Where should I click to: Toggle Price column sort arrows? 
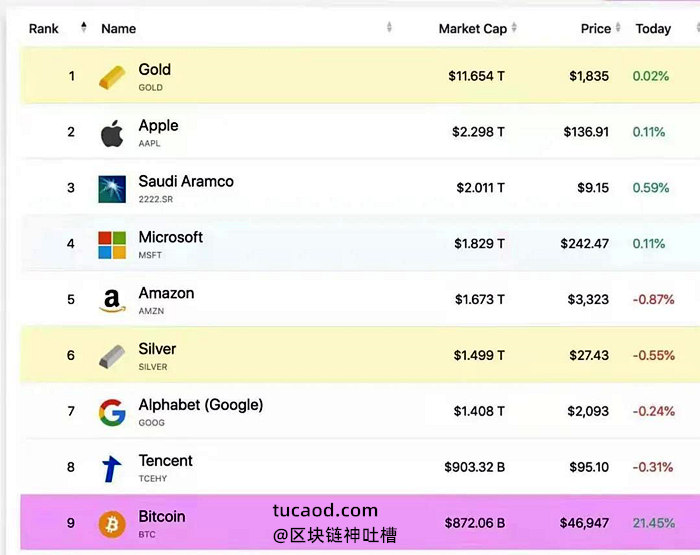click(x=618, y=27)
